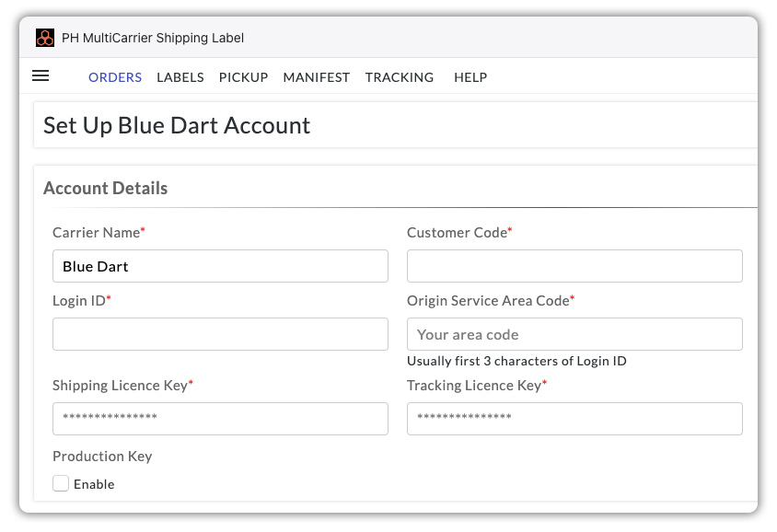
Task: Click the 'Carrier Name' label
Action: click(99, 233)
